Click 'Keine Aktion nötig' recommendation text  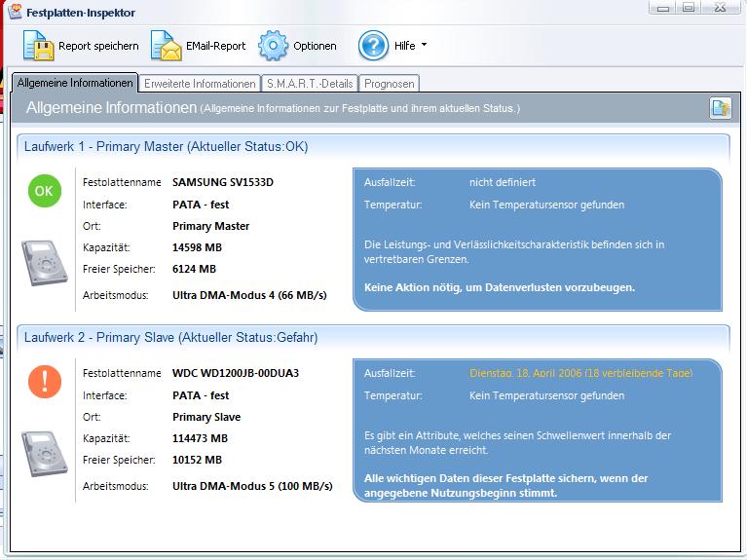[x=500, y=287]
